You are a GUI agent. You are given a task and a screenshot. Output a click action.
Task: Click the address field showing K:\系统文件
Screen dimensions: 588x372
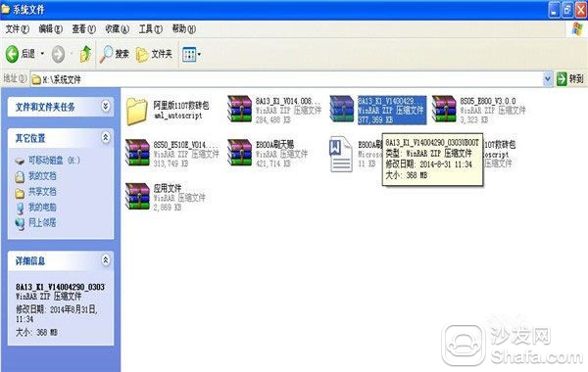[286, 79]
